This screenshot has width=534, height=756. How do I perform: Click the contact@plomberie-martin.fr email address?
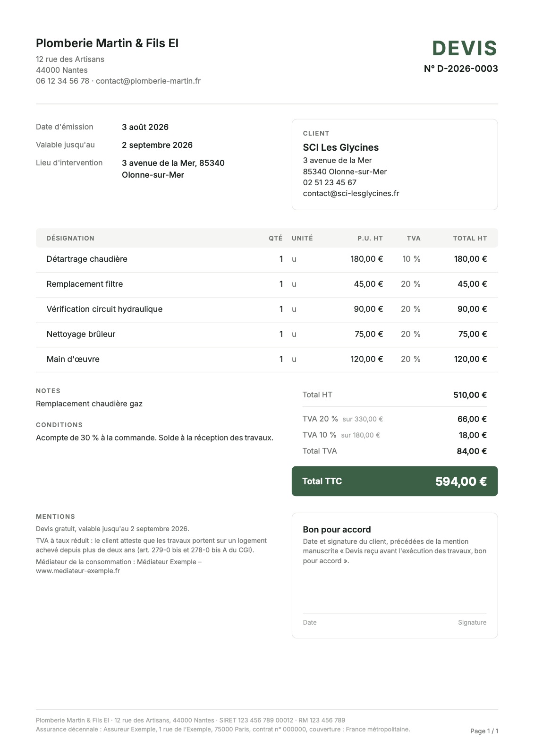[x=148, y=81]
